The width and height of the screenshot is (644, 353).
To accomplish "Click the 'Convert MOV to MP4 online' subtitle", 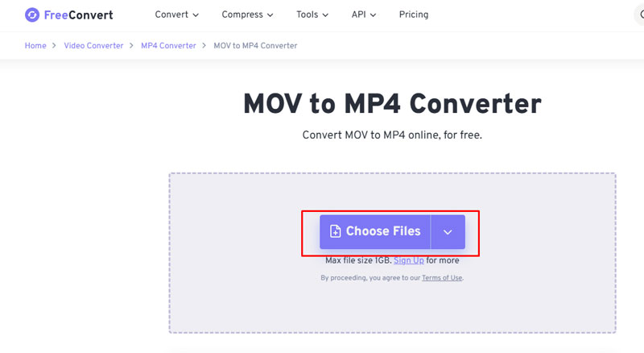I will pos(392,135).
